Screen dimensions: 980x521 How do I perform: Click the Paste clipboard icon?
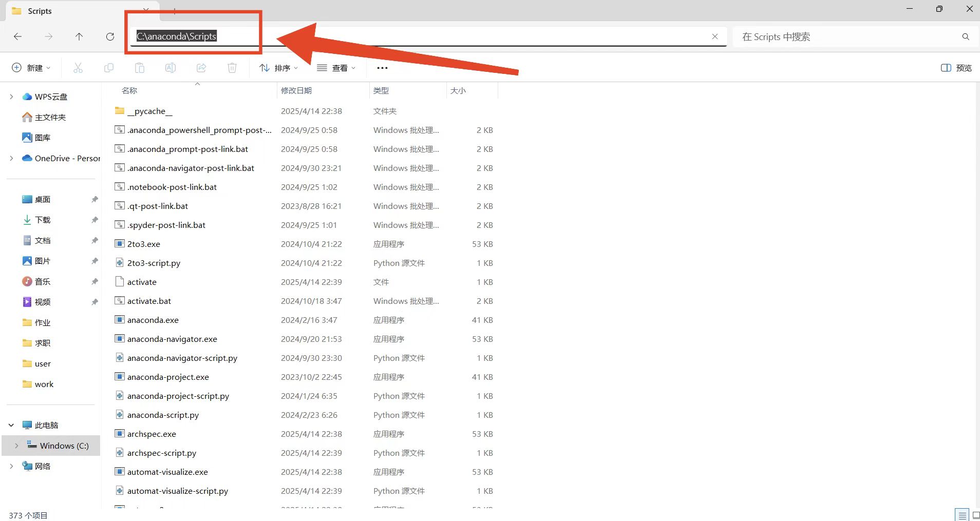(x=140, y=68)
